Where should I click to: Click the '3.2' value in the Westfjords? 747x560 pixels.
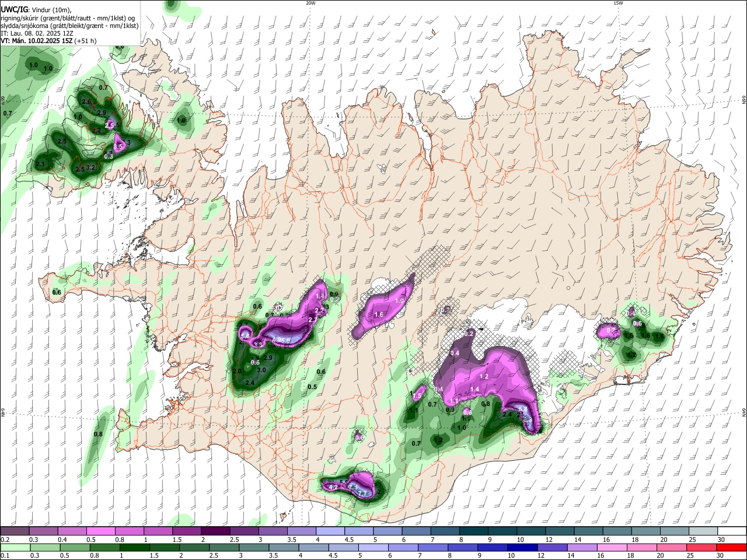(90, 167)
